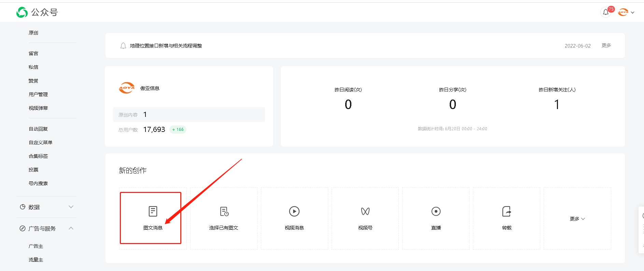Expand the 更多 dropdown in 新的创作

577,219
